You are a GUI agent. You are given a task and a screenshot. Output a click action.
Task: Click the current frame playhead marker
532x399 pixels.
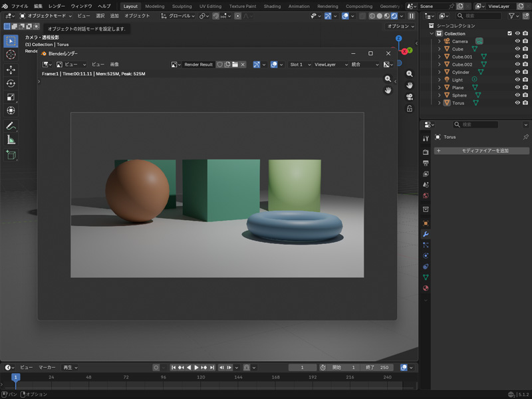[x=15, y=377]
